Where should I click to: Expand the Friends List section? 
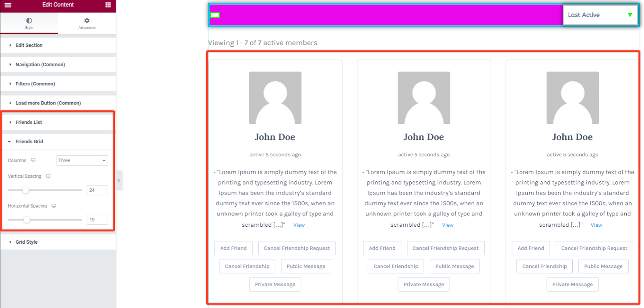[x=58, y=122]
